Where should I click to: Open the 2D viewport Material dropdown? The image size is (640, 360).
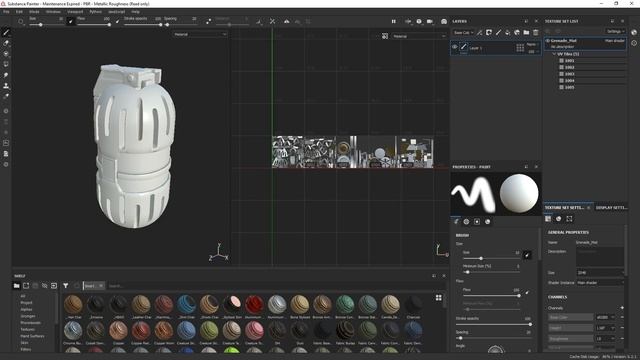[419, 36]
